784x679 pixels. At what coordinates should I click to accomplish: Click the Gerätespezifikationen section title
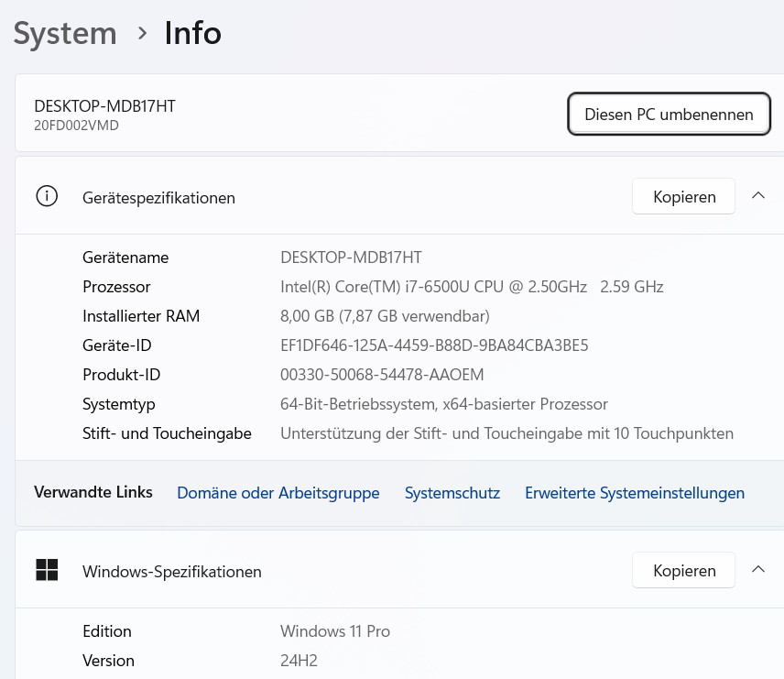point(158,198)
